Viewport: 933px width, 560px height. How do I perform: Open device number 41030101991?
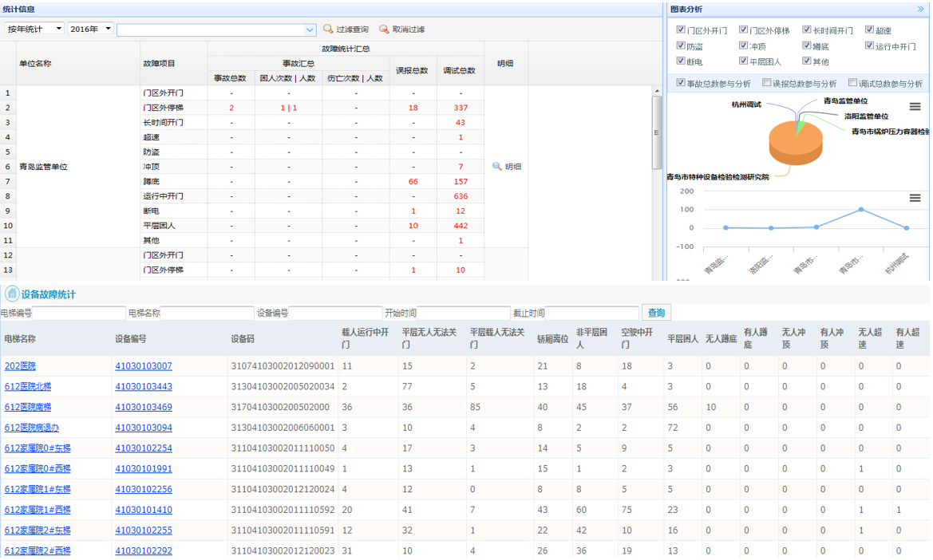click(144, 468)
